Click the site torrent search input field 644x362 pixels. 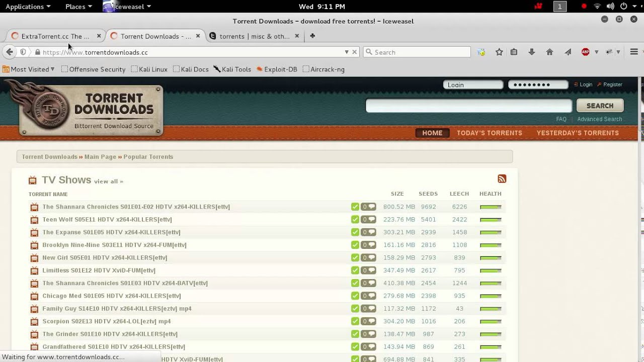469,106
